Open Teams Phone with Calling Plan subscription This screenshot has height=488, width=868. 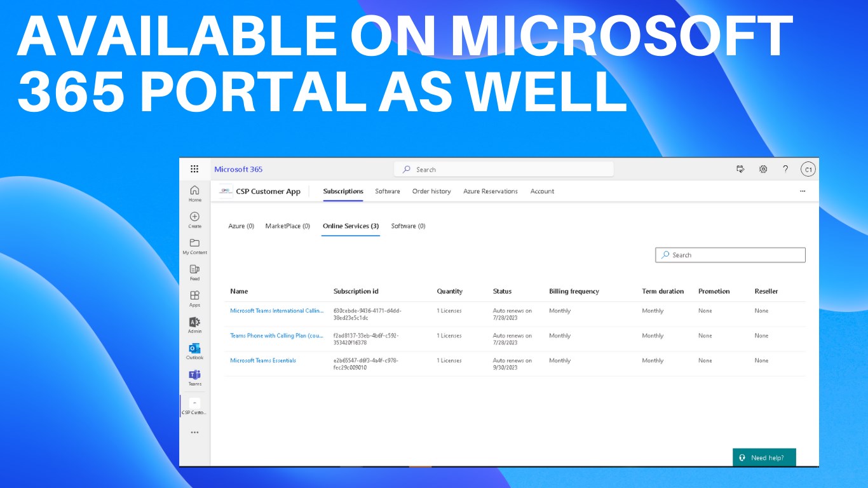tap(277, 335)
